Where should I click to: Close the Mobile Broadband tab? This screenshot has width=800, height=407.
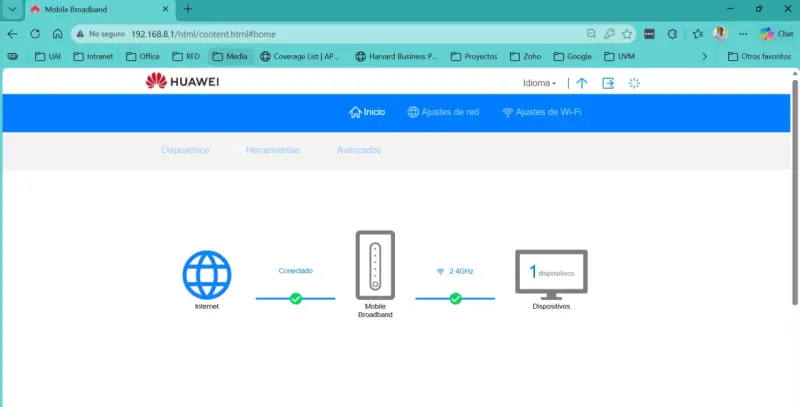(165, 9)
